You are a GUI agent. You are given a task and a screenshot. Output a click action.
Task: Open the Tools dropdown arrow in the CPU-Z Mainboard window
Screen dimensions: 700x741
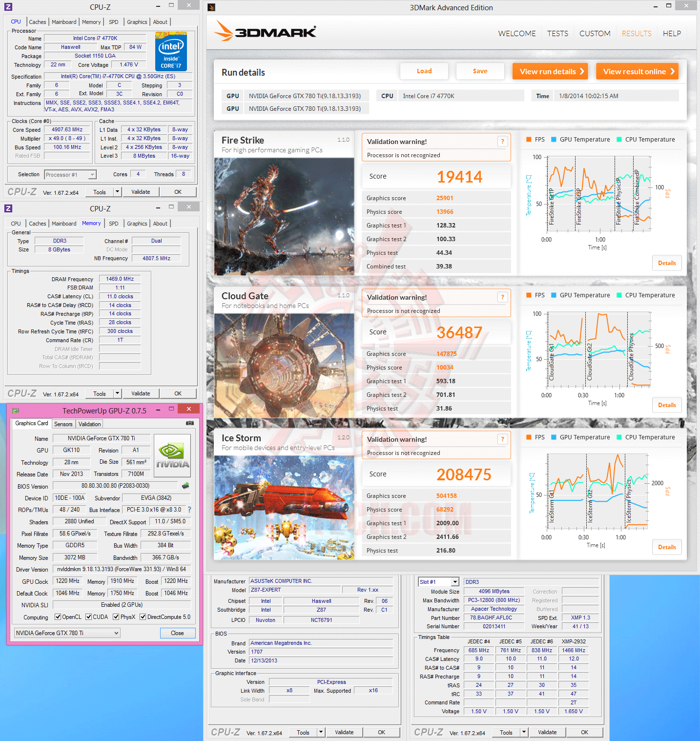(321, 732)
